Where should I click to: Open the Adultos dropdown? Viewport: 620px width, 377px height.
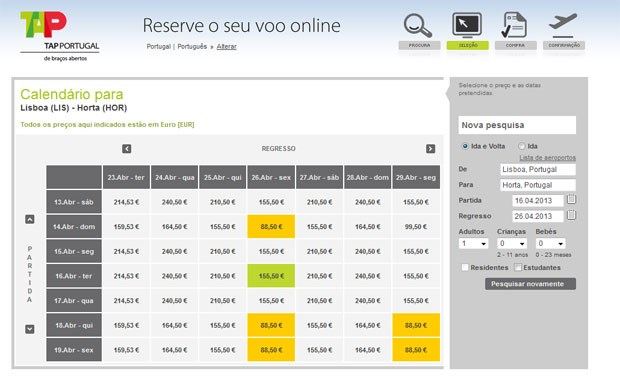pyautogui.click(x=473, y=243)
